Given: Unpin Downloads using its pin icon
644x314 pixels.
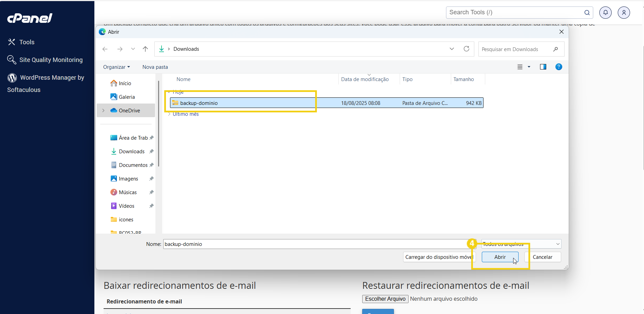Looking at the screenshot, I should point(152,151).
